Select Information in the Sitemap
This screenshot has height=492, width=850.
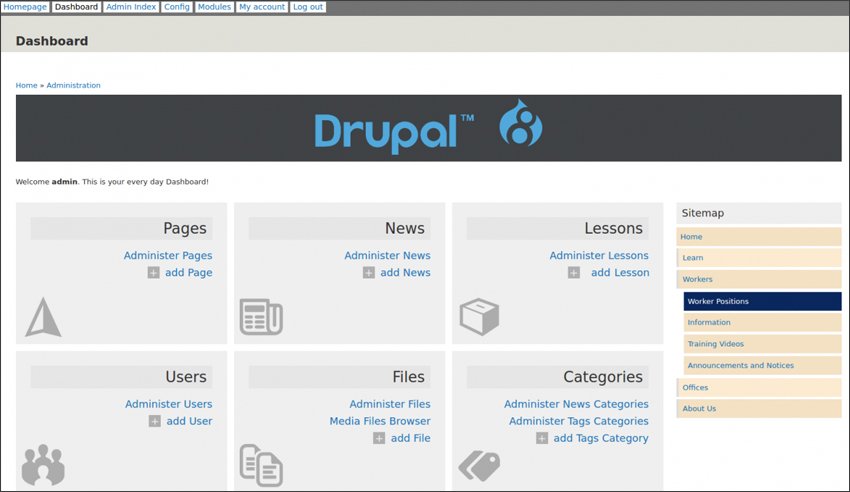(762, 322)
